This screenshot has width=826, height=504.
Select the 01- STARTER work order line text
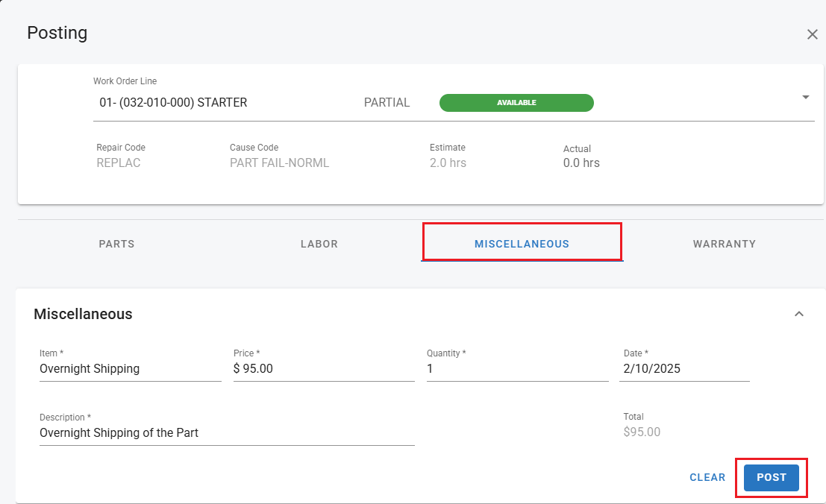[173, 103]
